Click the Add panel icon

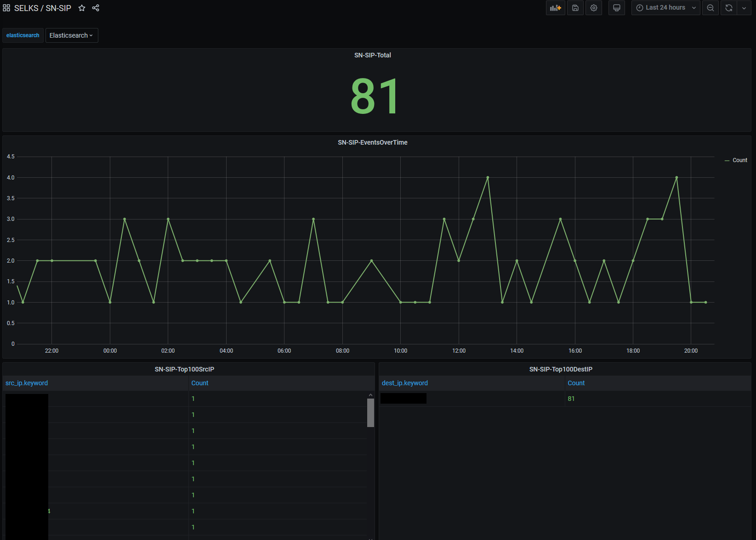[555, 8]
